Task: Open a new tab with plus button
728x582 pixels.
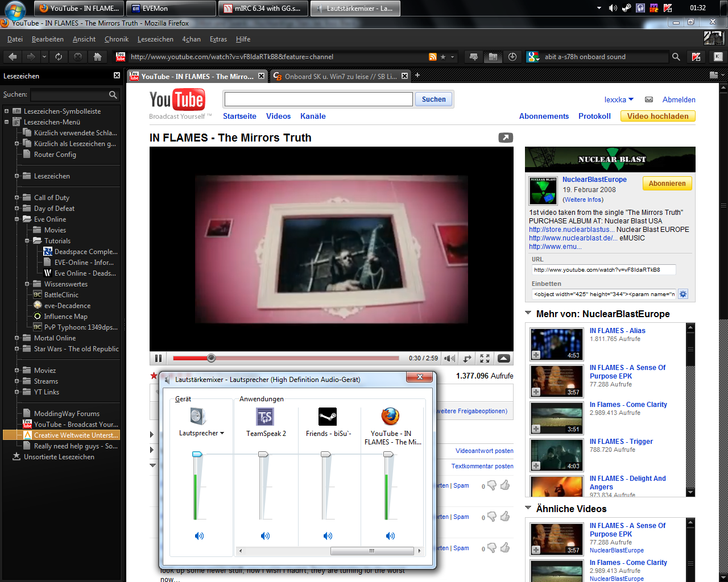Action: pyautogui.click(x=417, y=75)
